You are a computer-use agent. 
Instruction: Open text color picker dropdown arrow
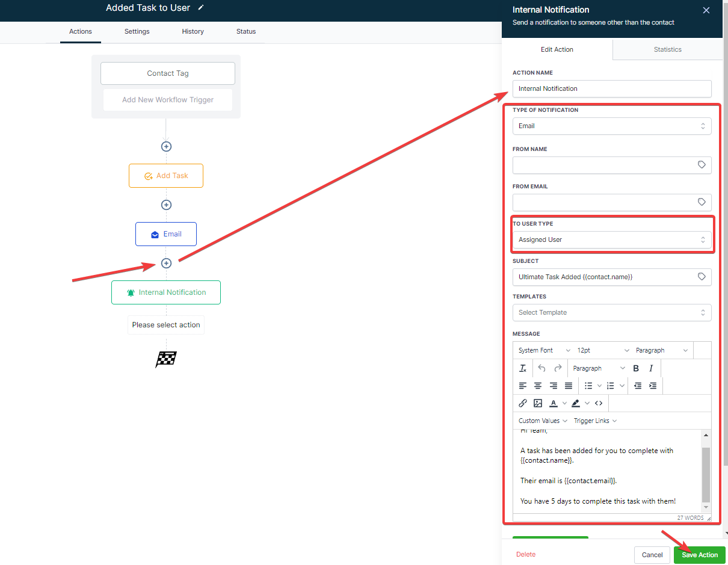click(564, 403)
